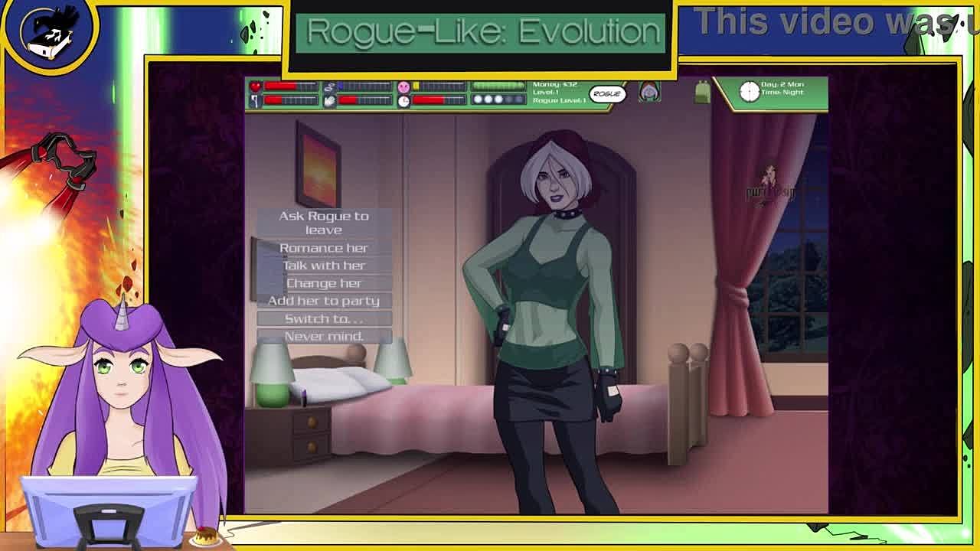The image size is (980, 551).
Task: Click the Rogue portrait icon in the HUD
Action: (x=649, y=93)
